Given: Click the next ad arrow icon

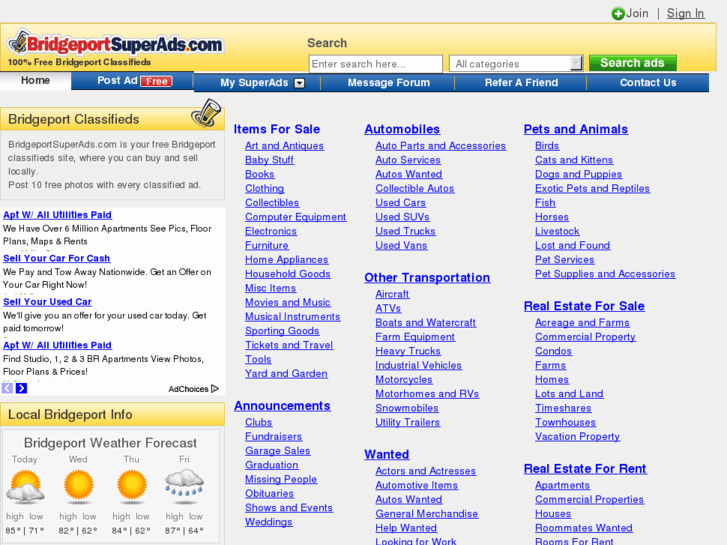Looking at the screenshot, I should [x=21, y=388].
